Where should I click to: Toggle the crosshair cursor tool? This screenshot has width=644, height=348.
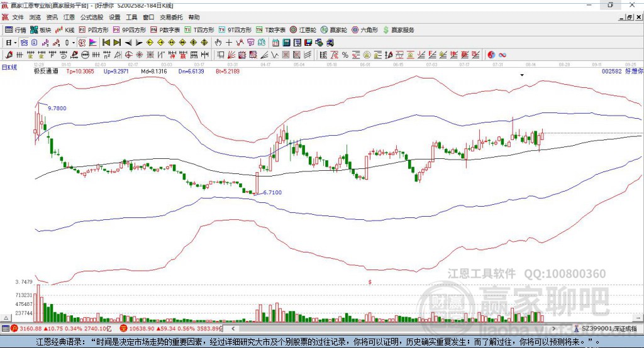(x=229, y=42)
